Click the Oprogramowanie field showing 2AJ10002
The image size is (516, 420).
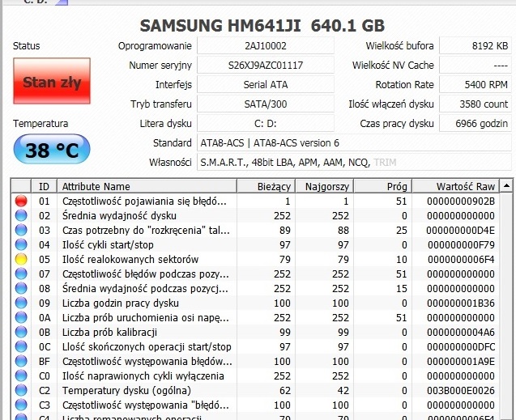coord(266,45)
